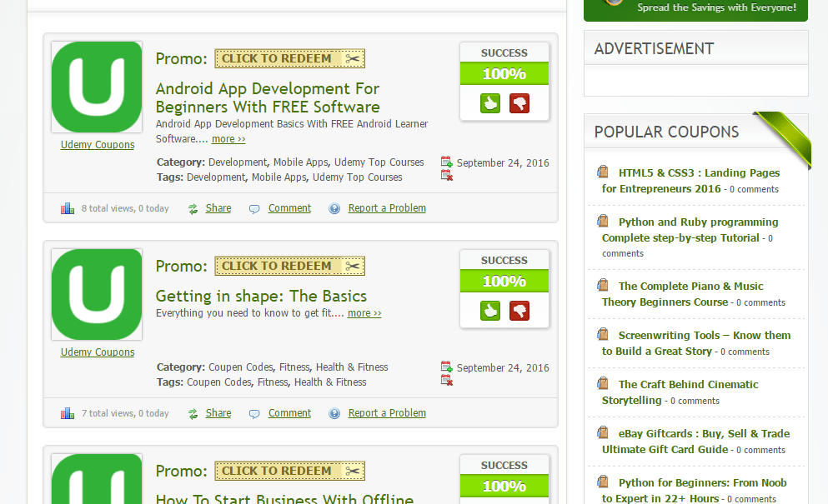The image size is (828, 504).
Task: Click views chart icon showing 7 total views
Action: 68,413
